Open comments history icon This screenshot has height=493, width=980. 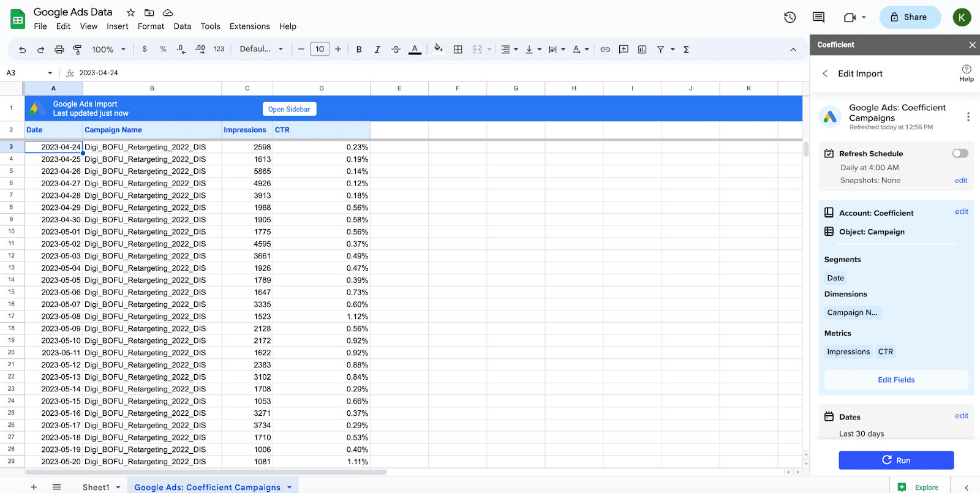tap(818, 17)
